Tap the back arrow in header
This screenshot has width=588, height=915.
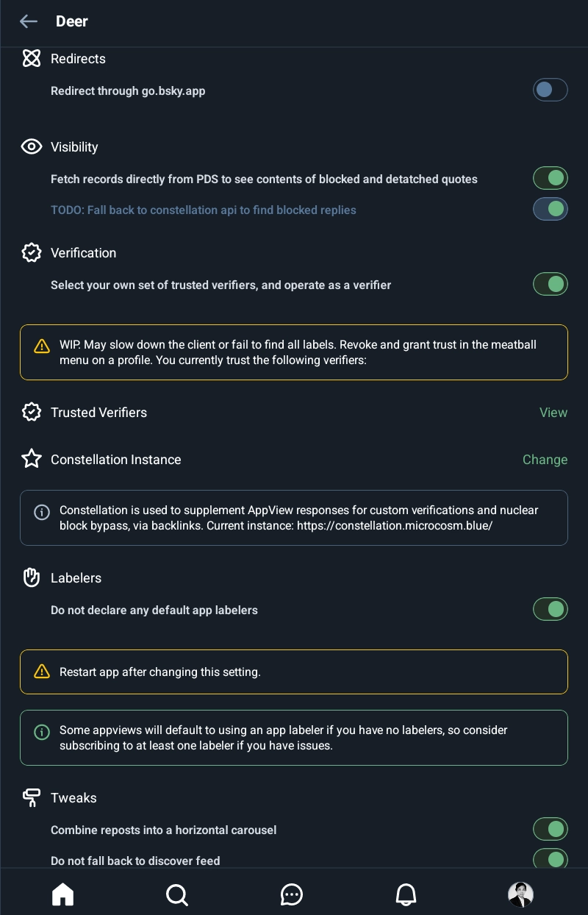click(29, 21)
